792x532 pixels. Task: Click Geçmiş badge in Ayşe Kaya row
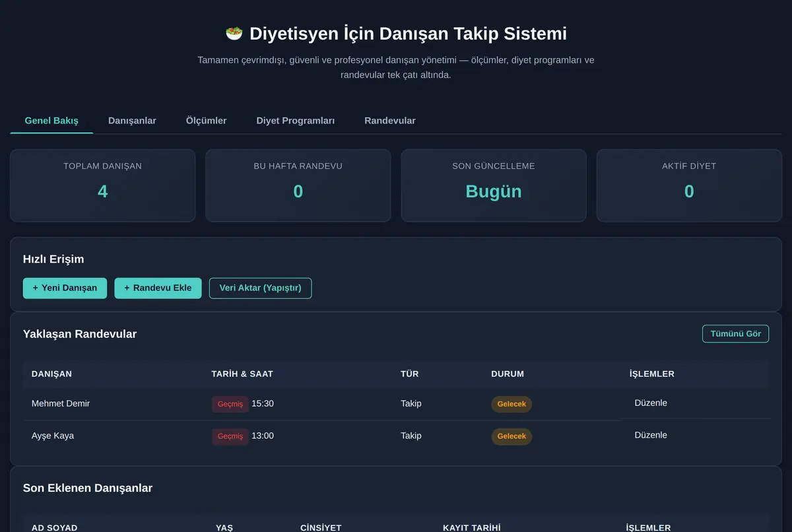click(x=230, y=436)
